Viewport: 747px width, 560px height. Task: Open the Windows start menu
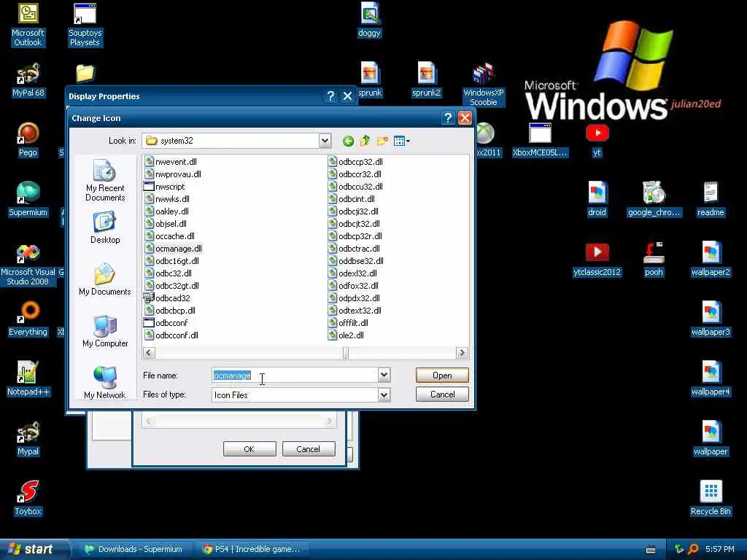(x=34, y=549)
